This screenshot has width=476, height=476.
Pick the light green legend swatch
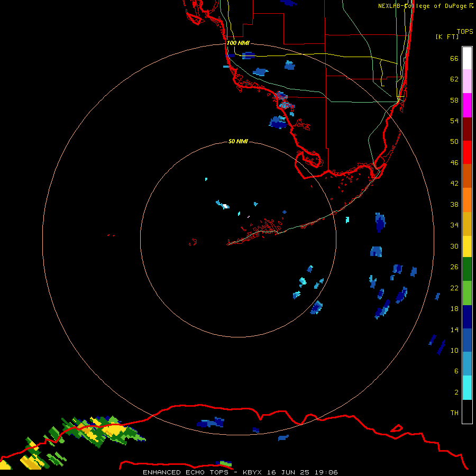coord(467,293)
